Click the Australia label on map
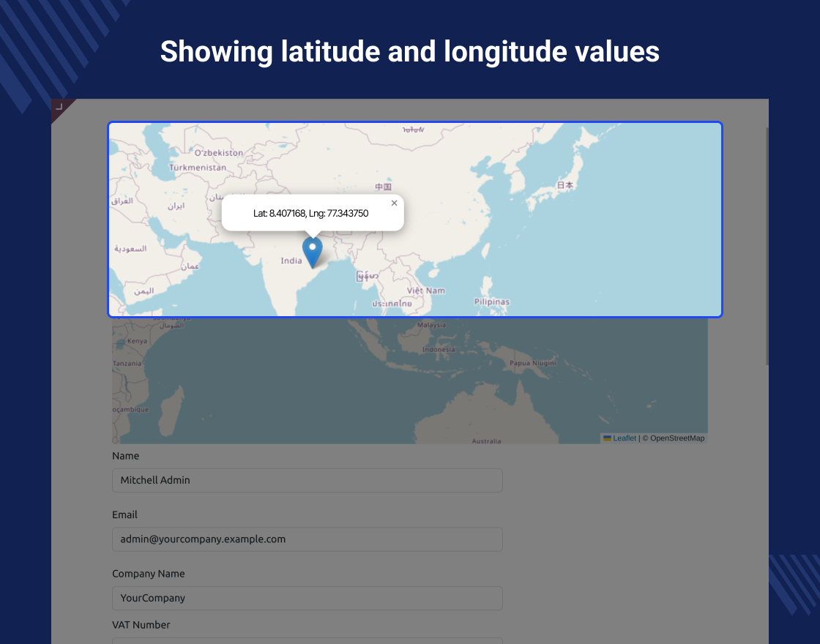820x644 pixels. (486, 441)
